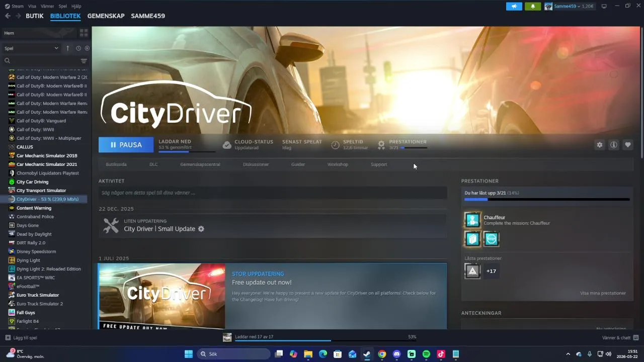
Task: Open the Diskussioner link
Action: click(x=256, y=164)
